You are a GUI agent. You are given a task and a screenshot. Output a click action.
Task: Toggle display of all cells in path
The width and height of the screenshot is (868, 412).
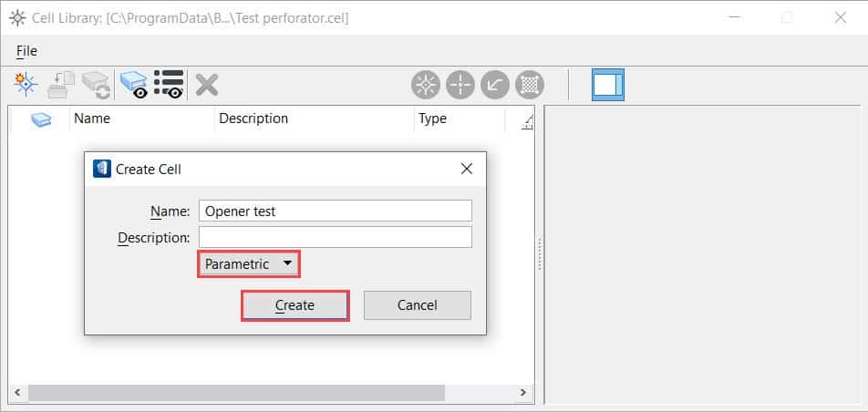(x=133, y=85)
